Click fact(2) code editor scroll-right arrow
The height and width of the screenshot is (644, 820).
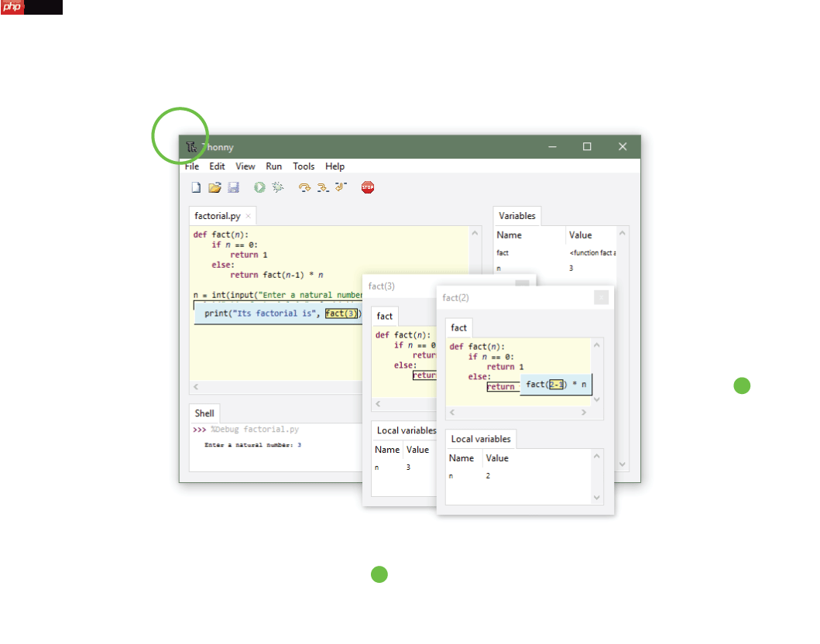(584, 413)
